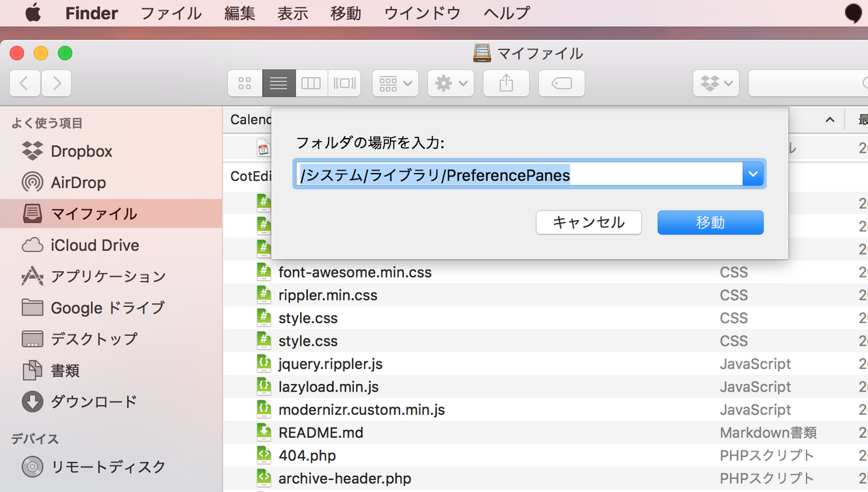Select lazyload.min.js file

pyautogui.click(x=328, y=387)
